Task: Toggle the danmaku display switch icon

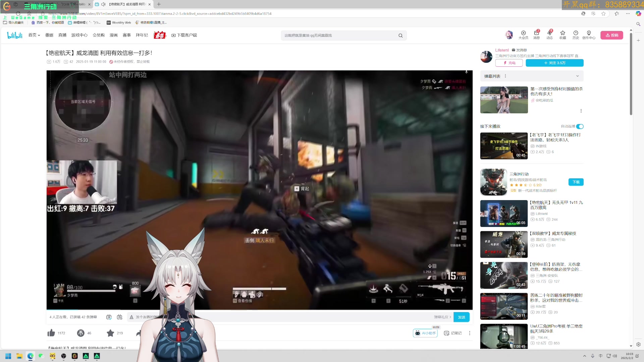Action: [109, 317]
